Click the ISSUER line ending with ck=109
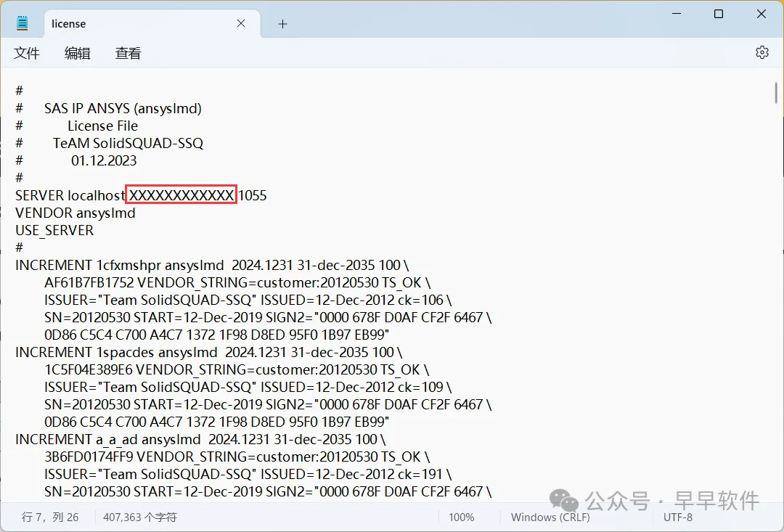Viewport: 784px width, 532px height. pyautogui.click(x=248, y=387)
